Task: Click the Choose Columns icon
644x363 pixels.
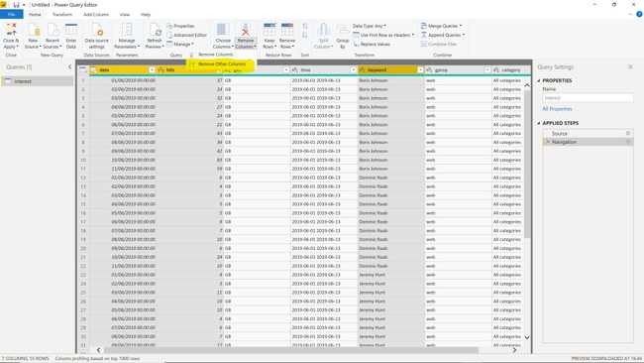Action: pos(223,30)
